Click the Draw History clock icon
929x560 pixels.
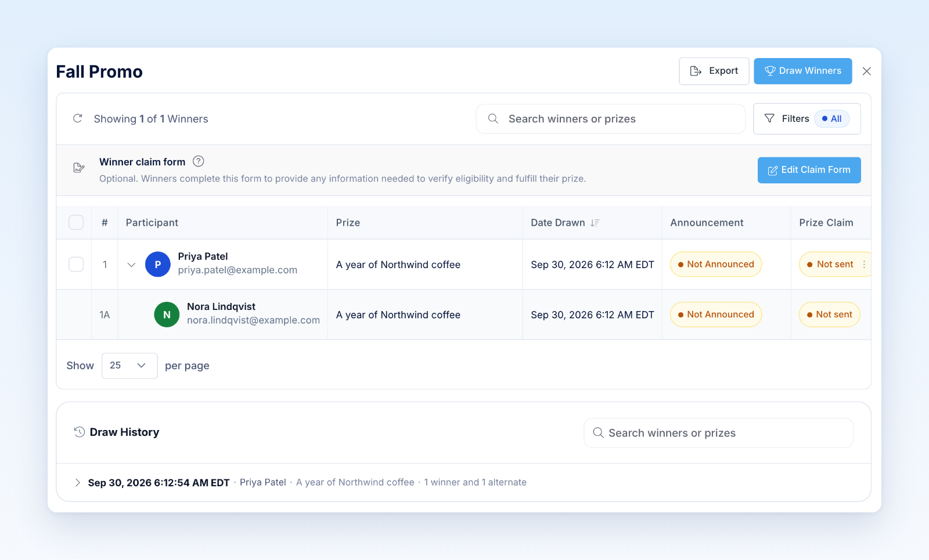point(80,432)
